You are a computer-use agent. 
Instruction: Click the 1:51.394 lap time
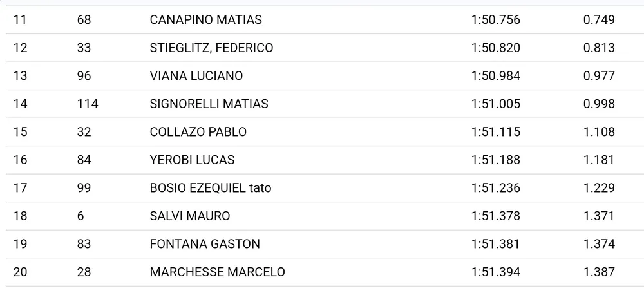495,272
